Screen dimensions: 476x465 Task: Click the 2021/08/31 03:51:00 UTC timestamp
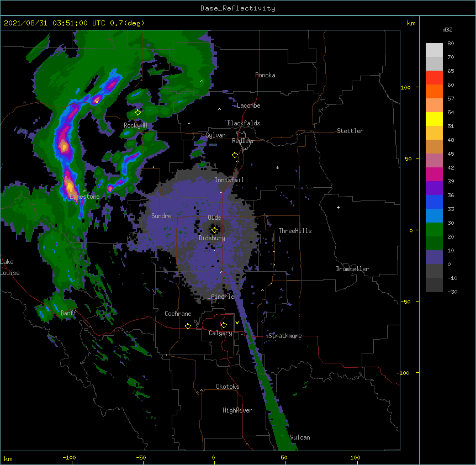coord(55,23)
